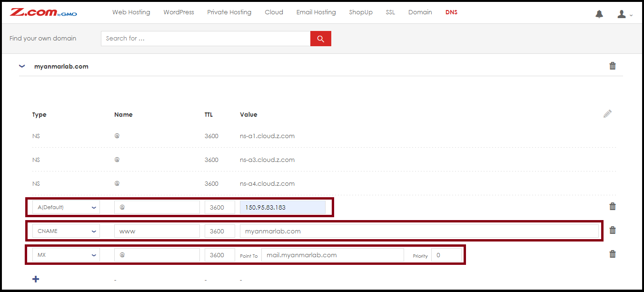
Task: Click the mail.myanmarlab.com Point To field
Action: click(x=333, y=255)
